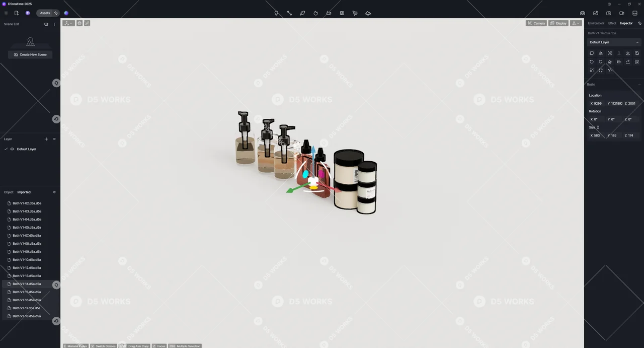Select the pointer cursor tool in top toolbar
644x348 pixels.
pos(355,13)
